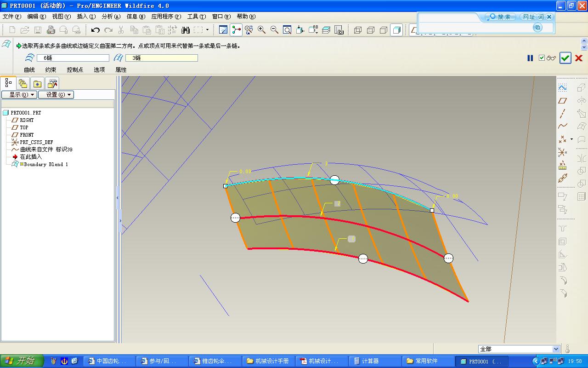Open the 设置 dropdown in model tree
This screenshot has width=588, height=368.
click(x=56, y=95)
